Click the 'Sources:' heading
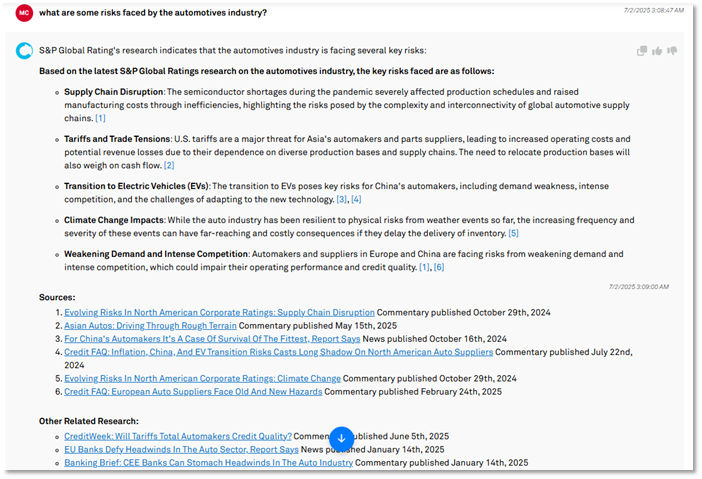 pyautogui.click(x=57, y=297)
